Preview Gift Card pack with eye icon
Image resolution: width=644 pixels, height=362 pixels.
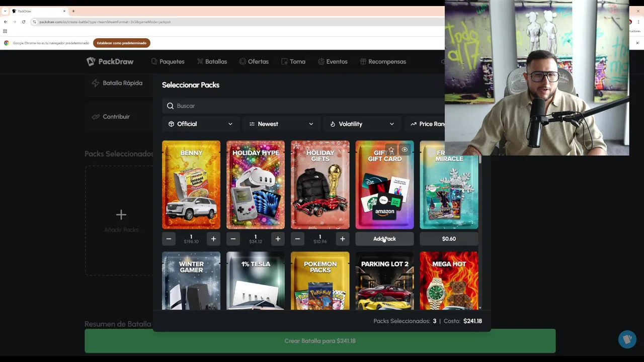pos(405,150)
